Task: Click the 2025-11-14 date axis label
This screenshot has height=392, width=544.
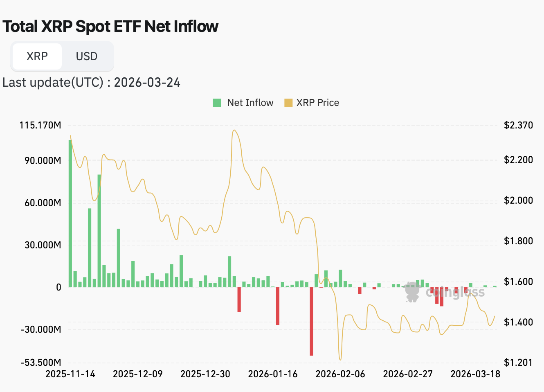Action: [71, 374]
